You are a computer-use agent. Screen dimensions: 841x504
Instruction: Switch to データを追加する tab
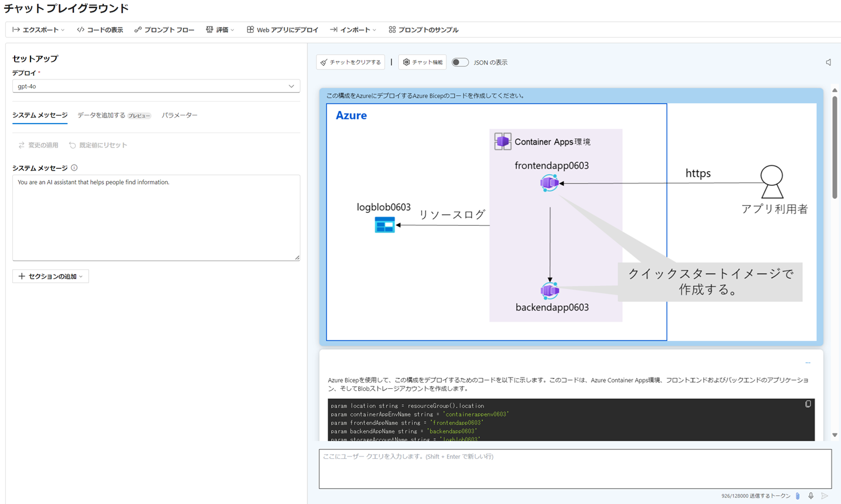point(101,115)
